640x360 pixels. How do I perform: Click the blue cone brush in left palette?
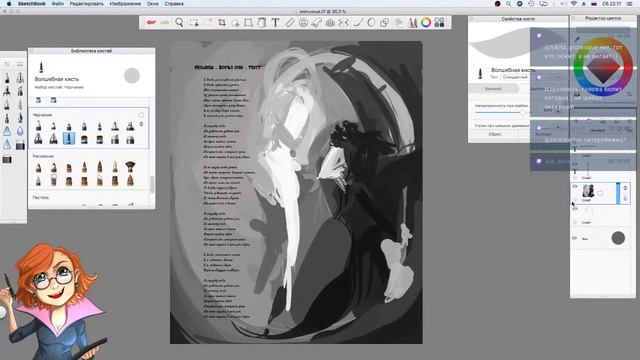(x=7, y=131)
